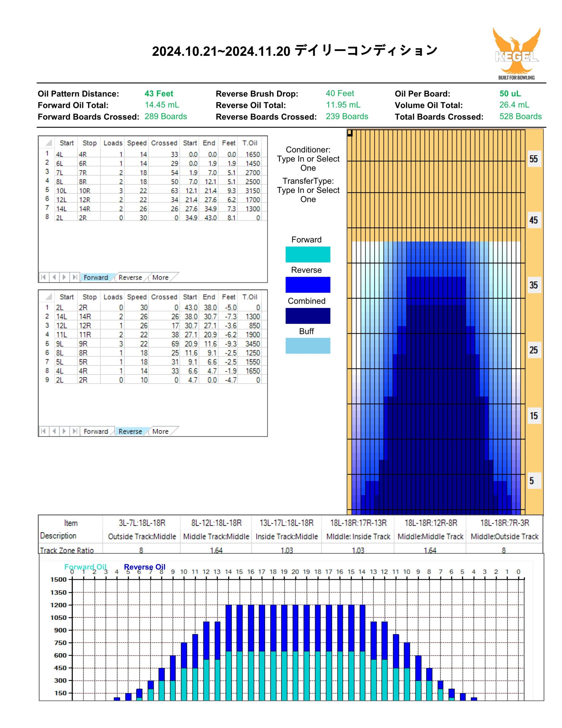Click chart y-axis label '1200'

[x=58, y=605]
